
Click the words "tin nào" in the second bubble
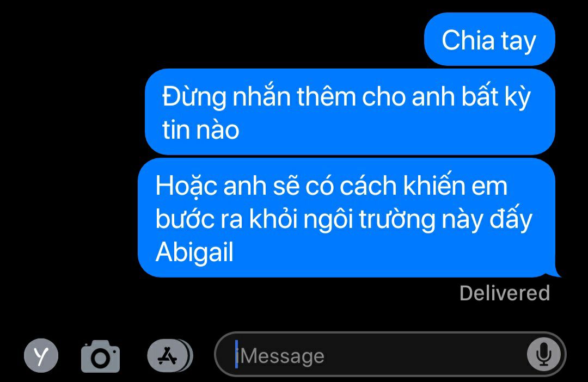point(200,130)
